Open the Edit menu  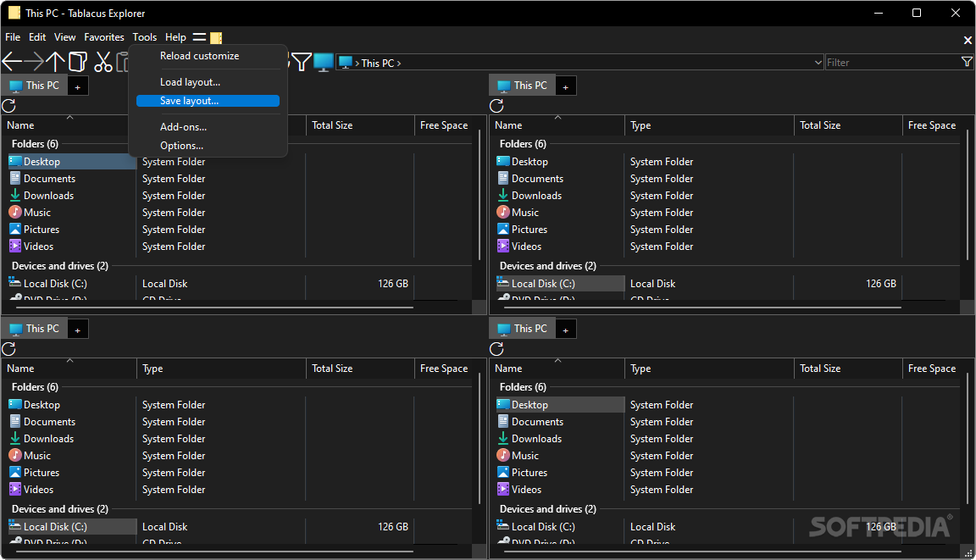click(x=37, y=37)
